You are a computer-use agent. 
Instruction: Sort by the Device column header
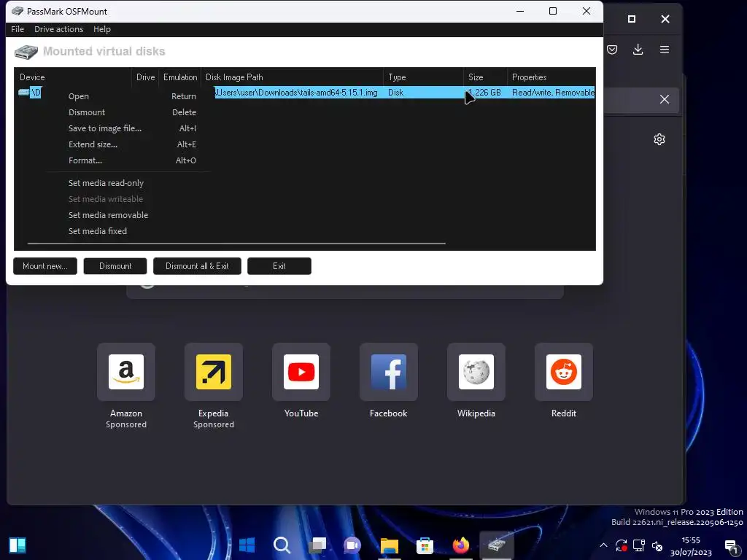click(x=73, y=77)
